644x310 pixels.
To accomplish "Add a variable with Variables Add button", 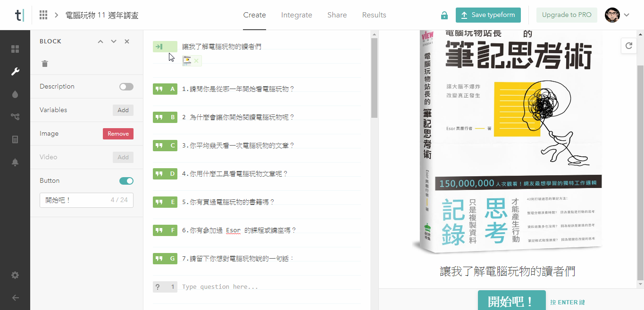I will [x=123, y=110].
